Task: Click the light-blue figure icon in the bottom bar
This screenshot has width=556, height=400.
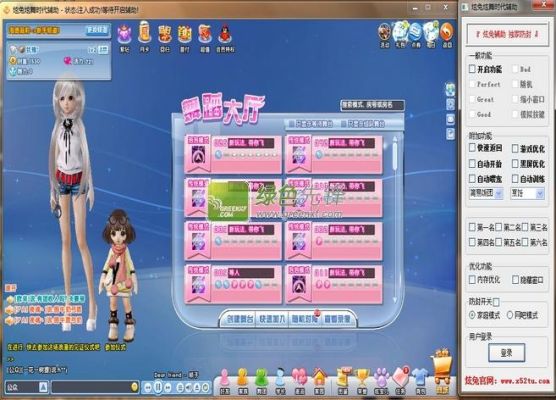Action: (x=280, y=377)
